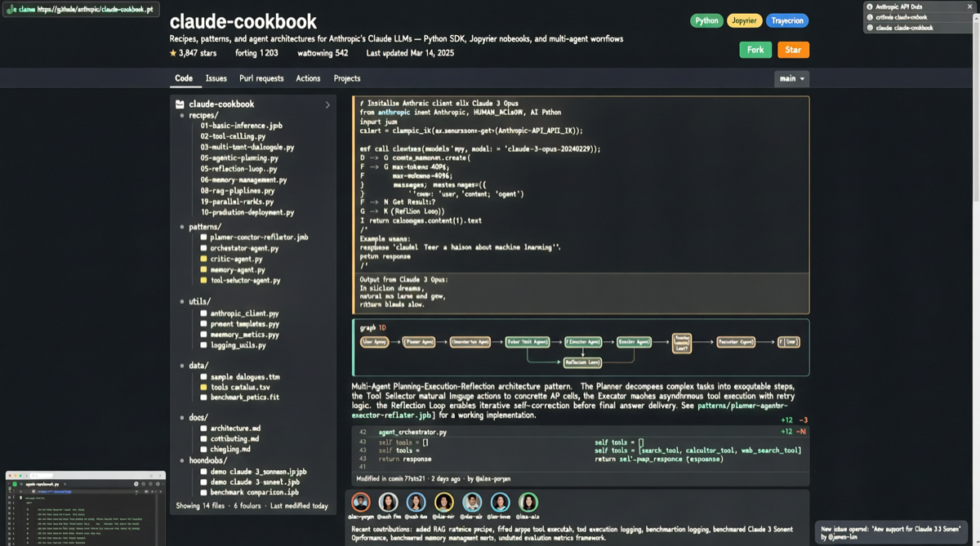Click the file icon of prment templates.pyy
Screen dimensions: 980x546
tap(203, 324)
